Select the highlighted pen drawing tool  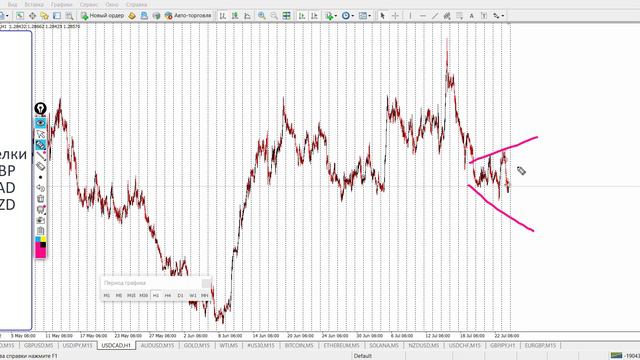click(40, 145)
